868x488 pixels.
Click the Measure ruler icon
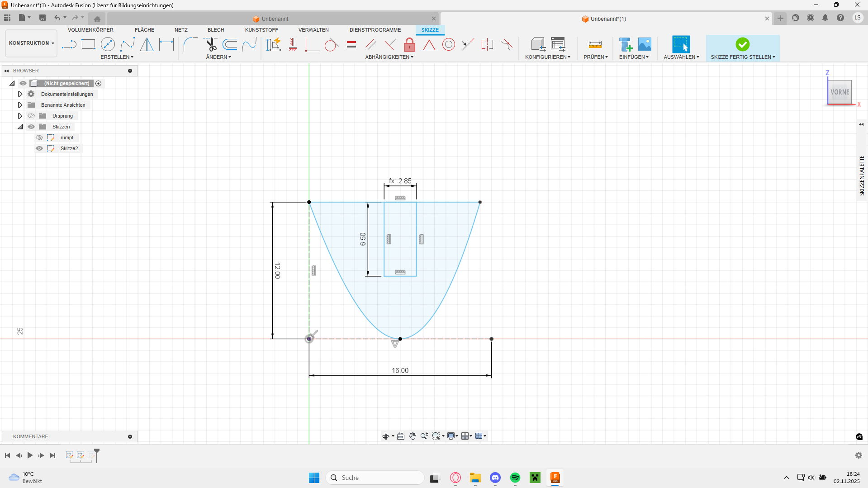[x=595, y=44]
